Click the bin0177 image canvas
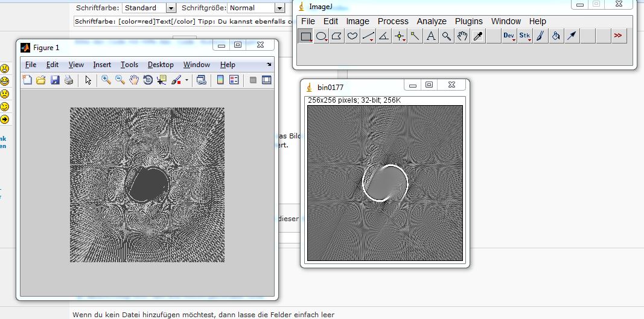The image size is (644, 319). pyautogui.click(x=384, y=183)
